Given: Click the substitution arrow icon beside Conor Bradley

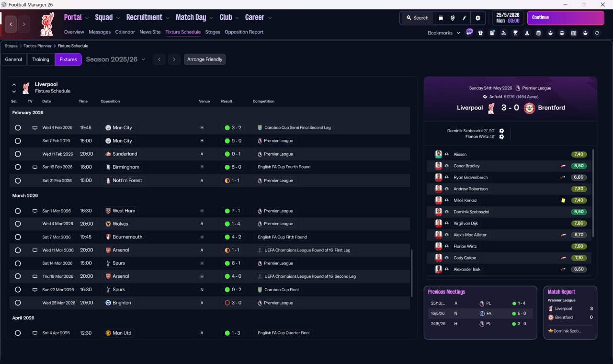Looking at the screenshot, I should [x=563, y=166].
